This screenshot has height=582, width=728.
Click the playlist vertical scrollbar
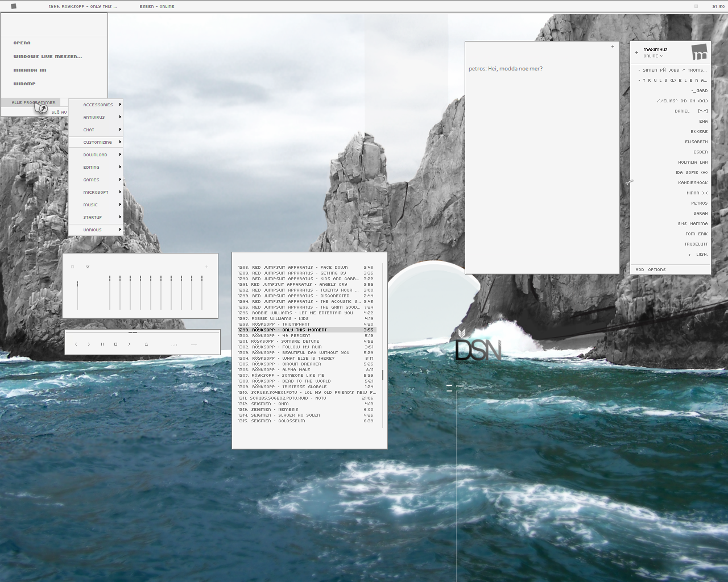[383, 344]
